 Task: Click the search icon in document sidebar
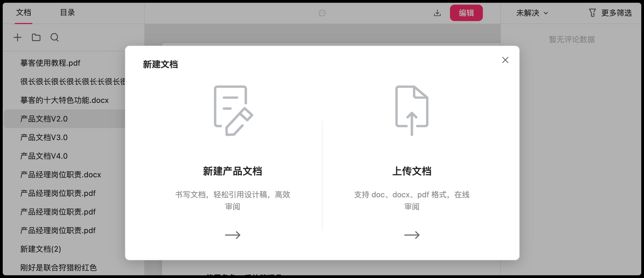click(x=55, y=37)
